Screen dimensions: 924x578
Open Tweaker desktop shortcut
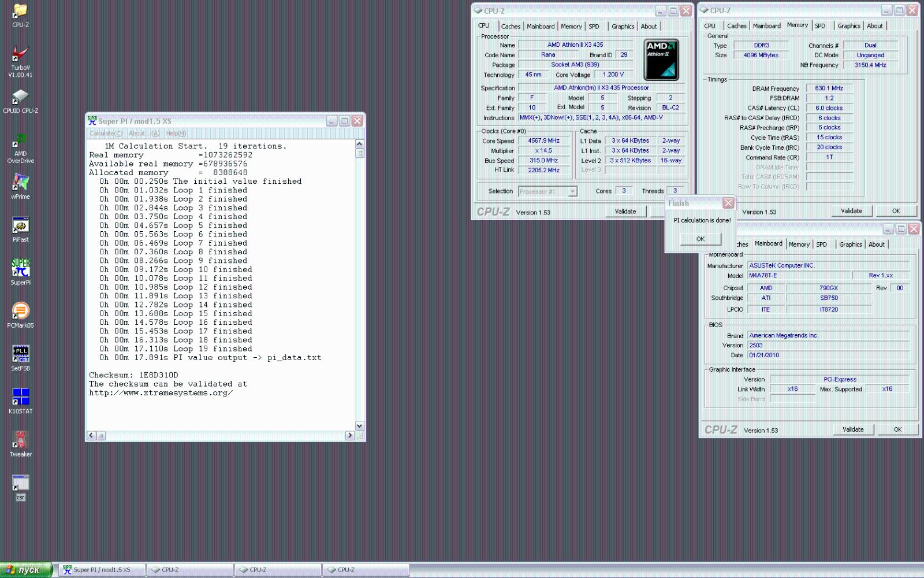point(20,444)
